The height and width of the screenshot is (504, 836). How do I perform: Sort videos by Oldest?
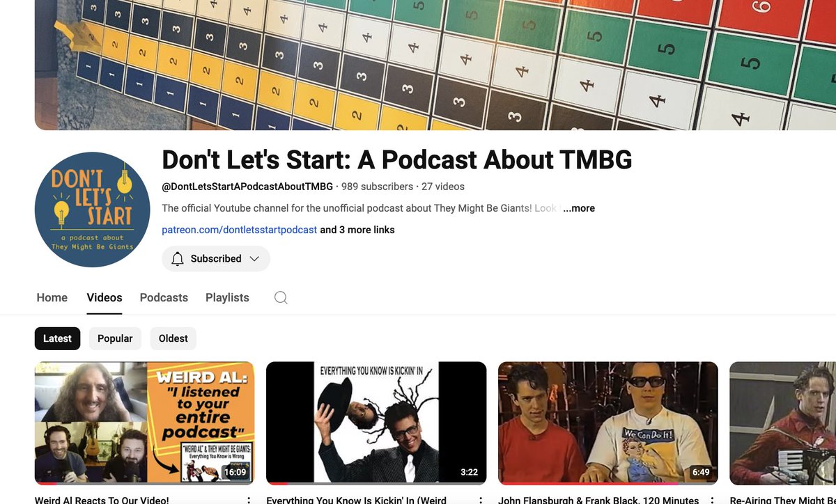tap(173, 338)
